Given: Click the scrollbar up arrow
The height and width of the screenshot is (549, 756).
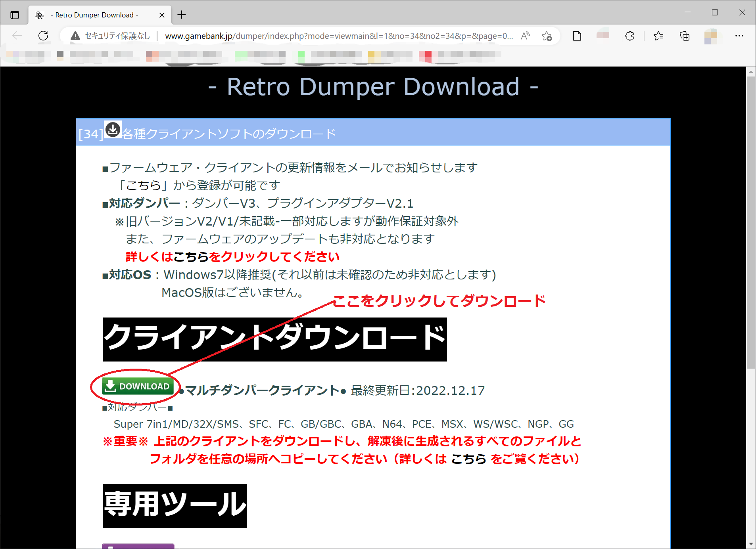Looking at the screenshot, I should (x=751, y=72).
